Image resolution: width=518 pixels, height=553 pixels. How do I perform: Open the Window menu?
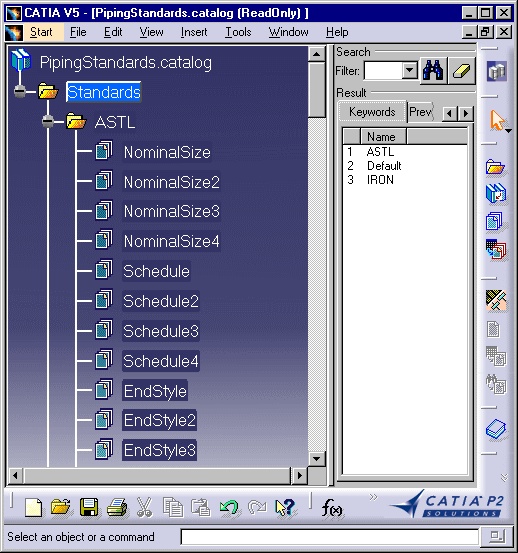pos(288,32)
